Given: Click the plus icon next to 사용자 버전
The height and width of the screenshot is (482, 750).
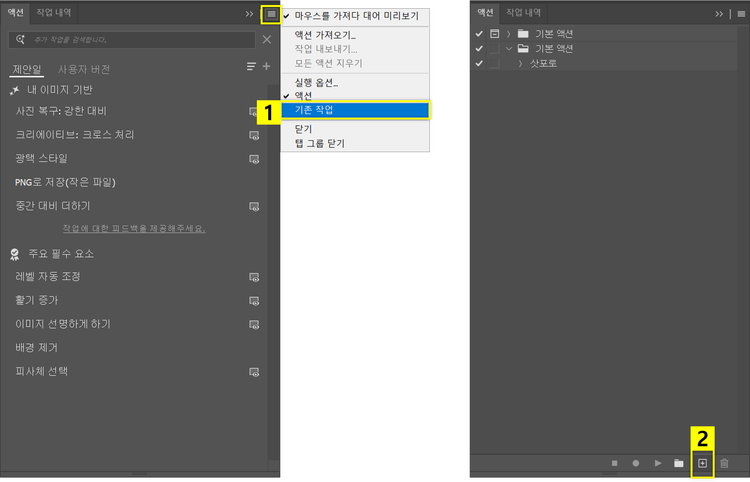Looking at the screenshot, I should pos(266,66).
